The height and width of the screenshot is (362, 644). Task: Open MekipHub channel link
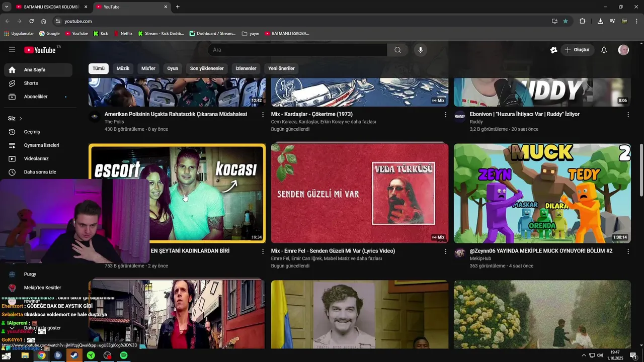point(480,258)
